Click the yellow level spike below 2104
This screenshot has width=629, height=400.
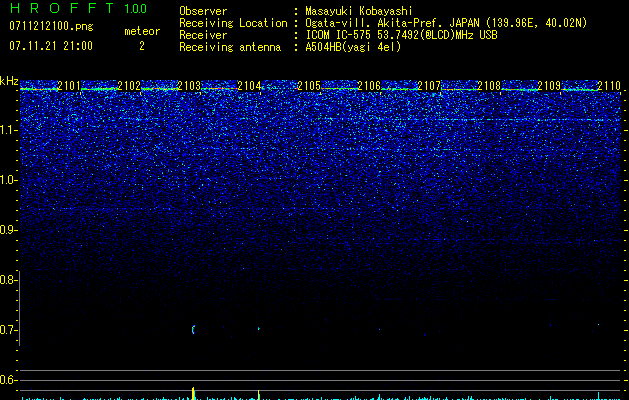[259, 395]
